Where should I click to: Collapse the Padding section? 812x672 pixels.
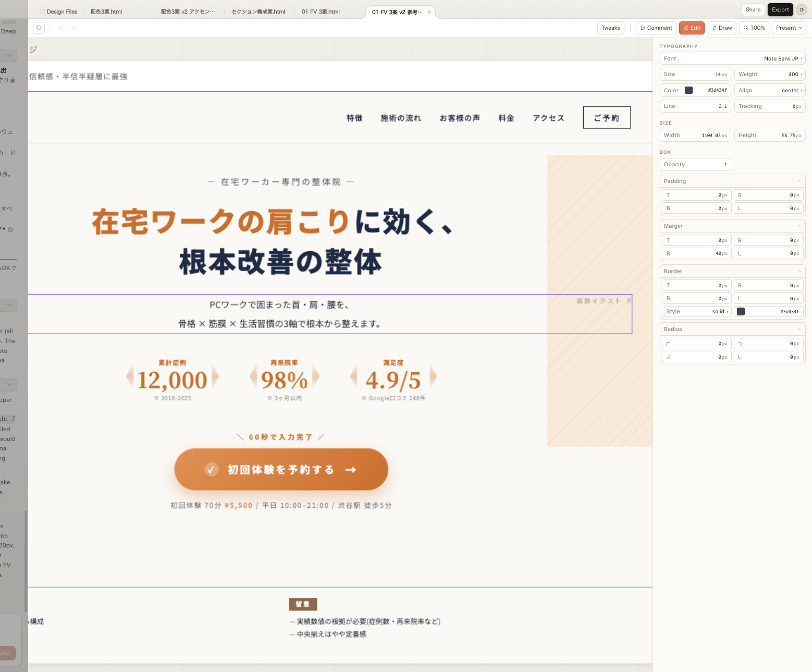pos(799,180)
